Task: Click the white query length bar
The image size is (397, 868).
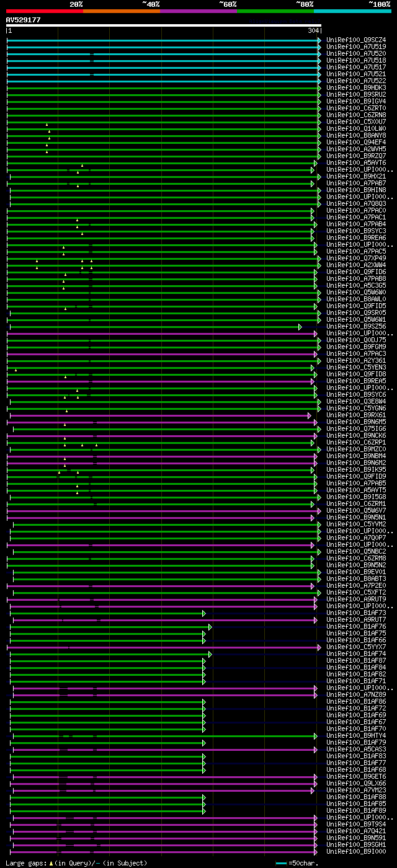Action: point(164,25)
